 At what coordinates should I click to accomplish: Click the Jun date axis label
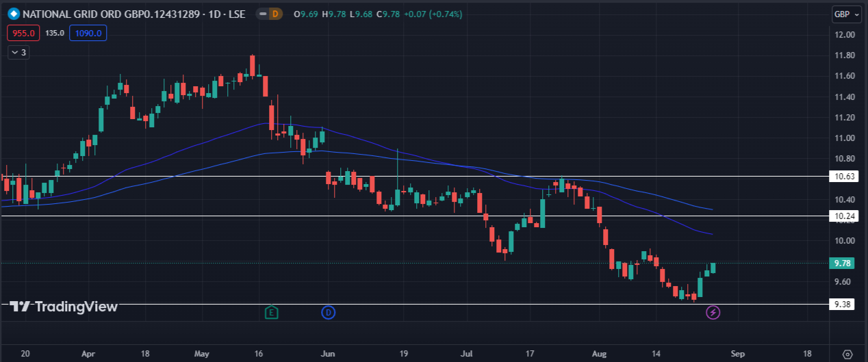point(328,354)
